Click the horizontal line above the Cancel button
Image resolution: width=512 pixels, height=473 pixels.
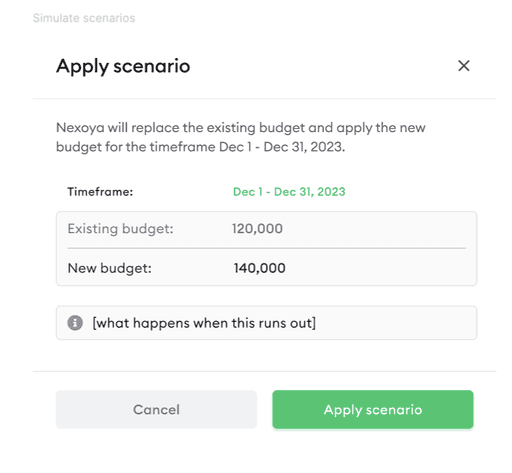264,371
